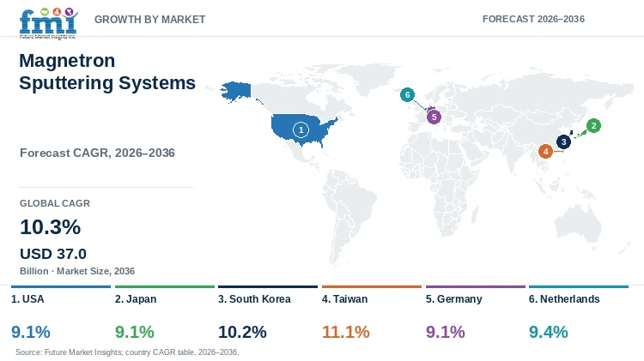Click the 3. South Korea country label
The height and width of the screenshot is (361, 644).
pos(254,299)
